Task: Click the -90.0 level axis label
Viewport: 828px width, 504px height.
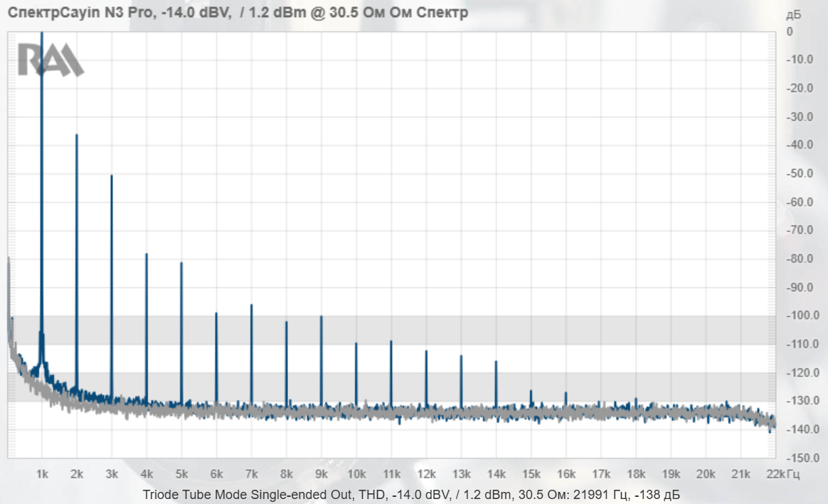Action: 800,288
